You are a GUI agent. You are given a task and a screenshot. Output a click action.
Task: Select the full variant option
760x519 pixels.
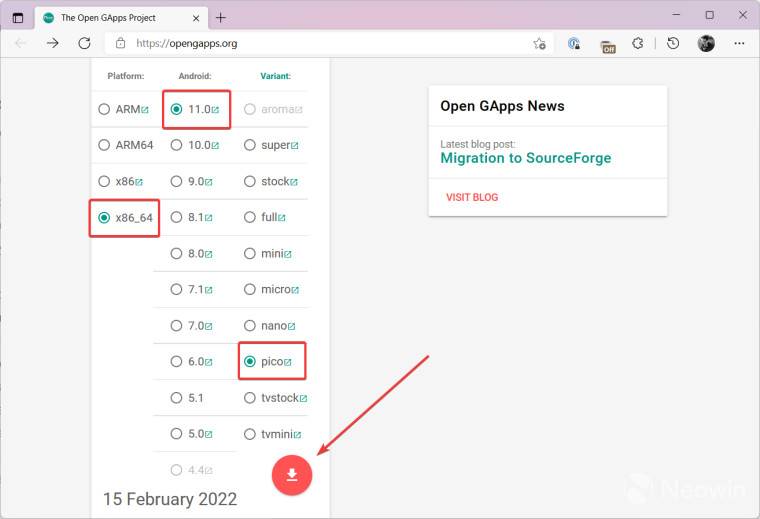250,217
